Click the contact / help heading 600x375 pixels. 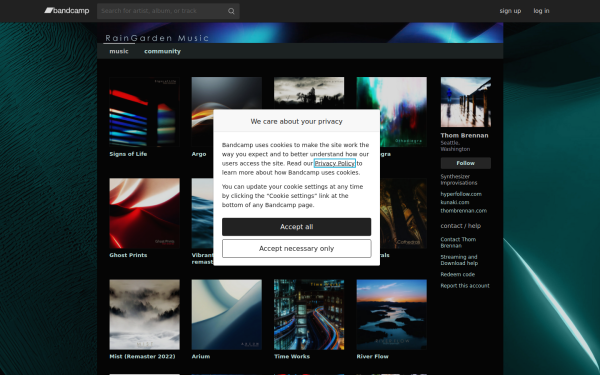tap(461, 226)
